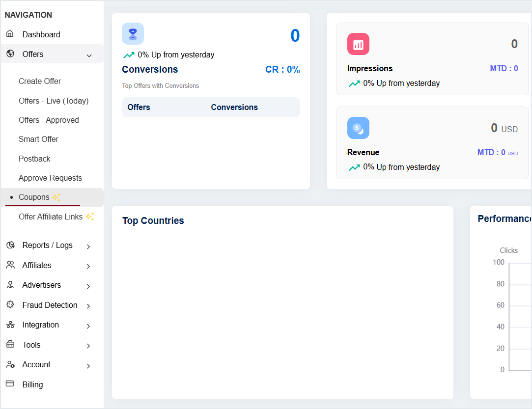Click the Integration network icon
This screenshot has height=409, width=532.
pyautogui.click(x=10, y=325)
